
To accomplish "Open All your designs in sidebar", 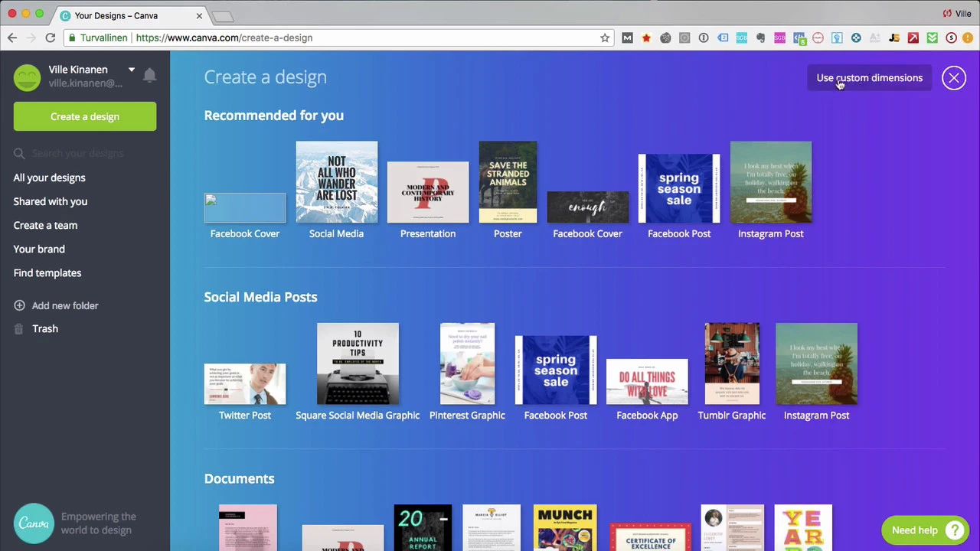I will [x=49, y=178].
